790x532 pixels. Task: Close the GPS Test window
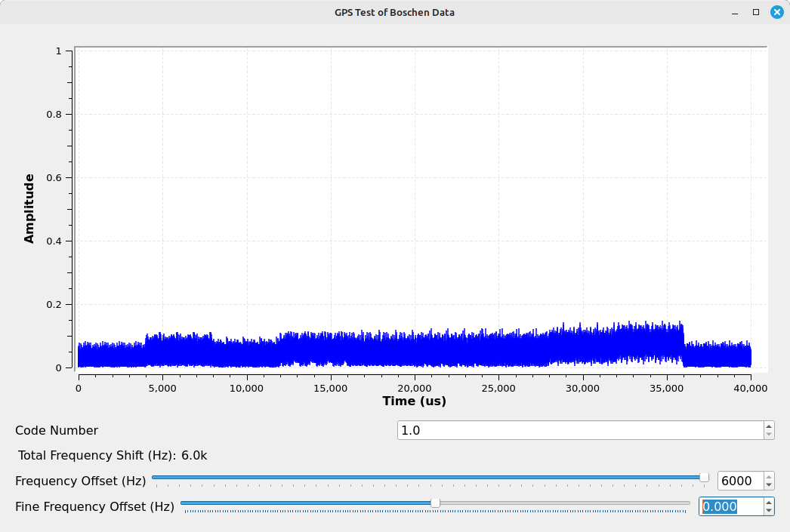point(776,12)
